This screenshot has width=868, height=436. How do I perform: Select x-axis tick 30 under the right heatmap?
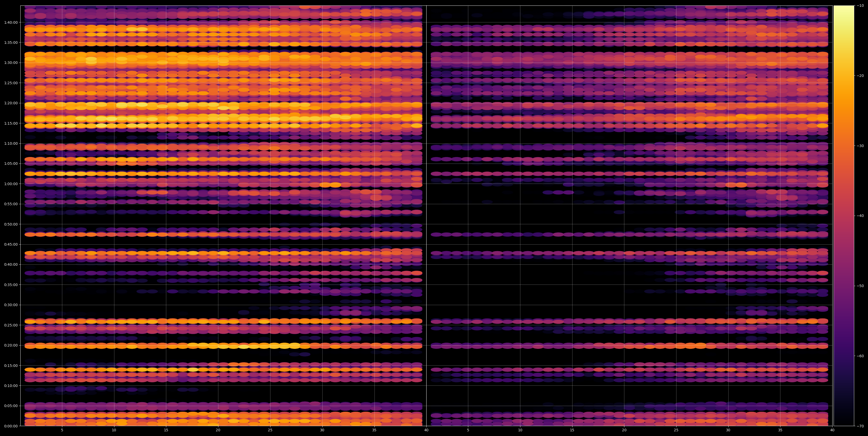(728, 430)
